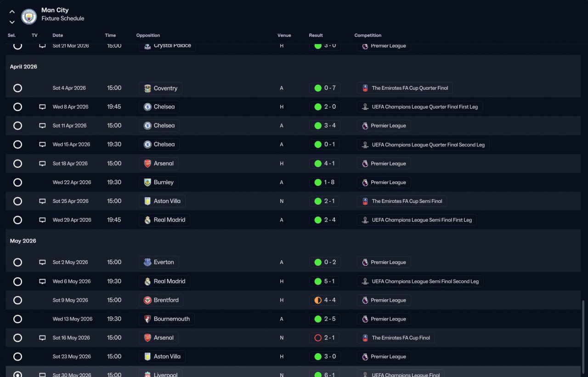Open Brentford club button
Screen dimensions: 588x377
[x=161, y=300]
